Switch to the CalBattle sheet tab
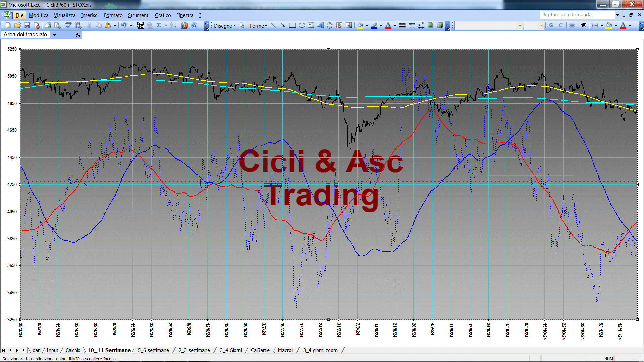Image resolution: width=644 pixels, height=362 pixels. (260, 350)
